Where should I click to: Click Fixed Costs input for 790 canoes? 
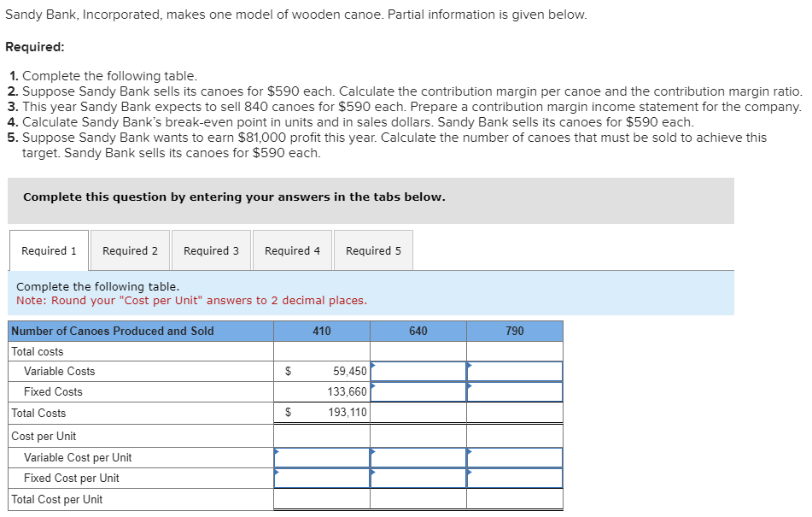tap(515, 391)
